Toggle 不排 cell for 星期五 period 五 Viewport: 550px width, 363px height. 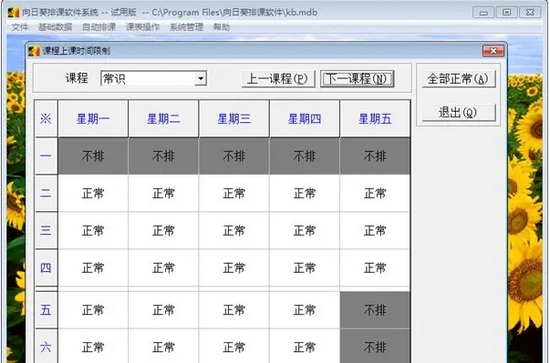[x=375, y=310]
